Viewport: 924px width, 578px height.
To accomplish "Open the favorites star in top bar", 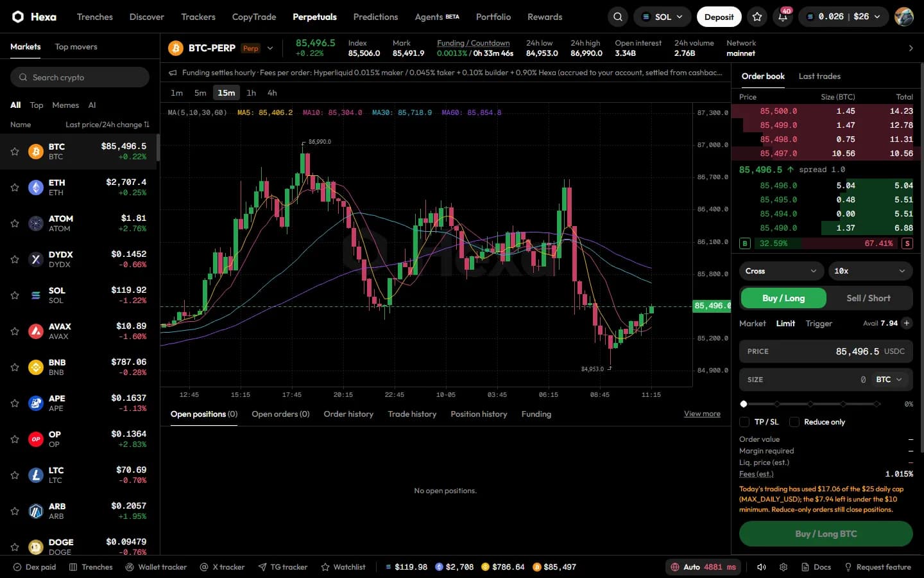I will [x=757, y=17].
